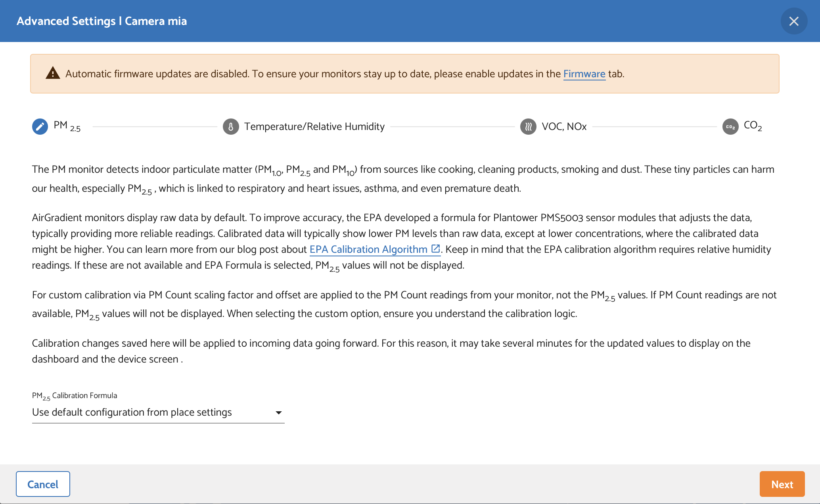Switch to the VOC, NOx step label
The image size is (820, 504).
[564, 126]
